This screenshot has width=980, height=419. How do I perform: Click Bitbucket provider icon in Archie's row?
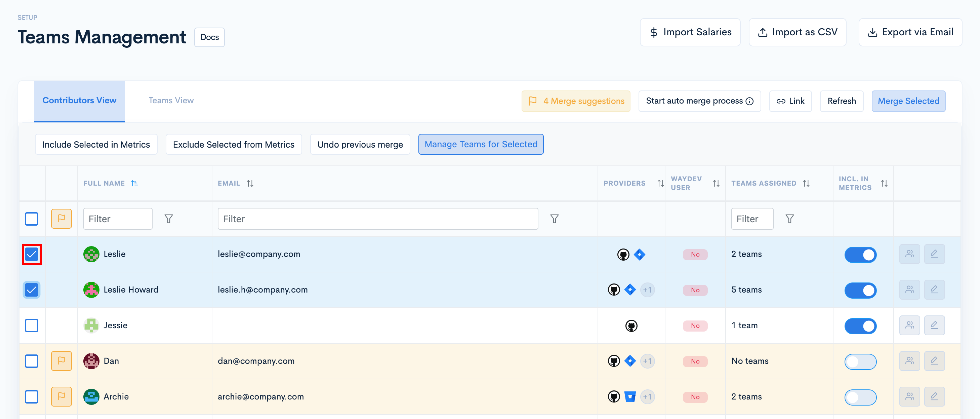pyautogui.click(x=630, y=397)
